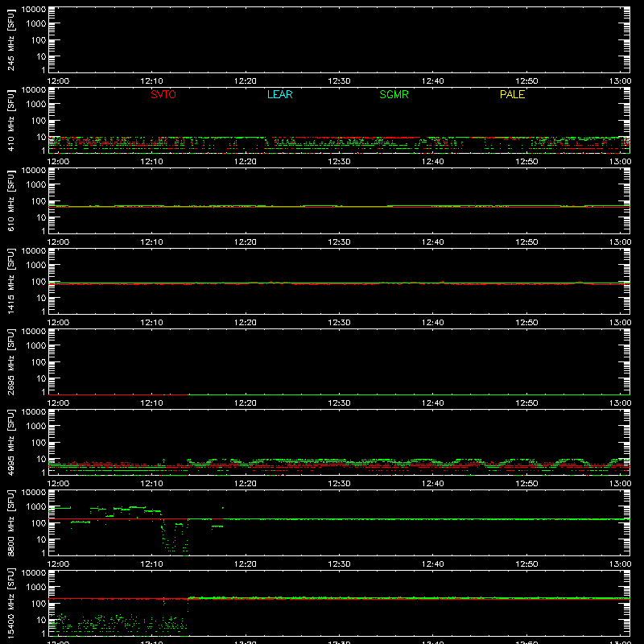Click 12:20 under the 610 MHz plot
The height and width of the screenshot is (644, 644).
pos(246,242)
